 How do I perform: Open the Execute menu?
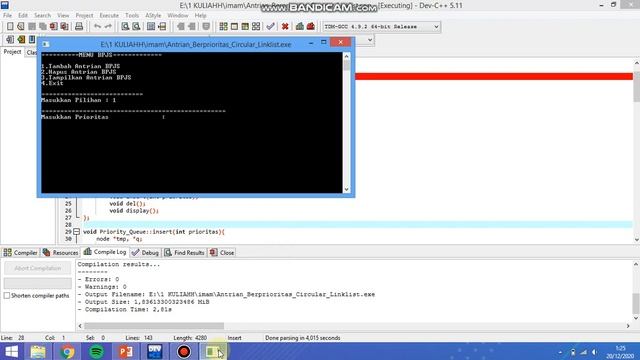tap(109, 16)
